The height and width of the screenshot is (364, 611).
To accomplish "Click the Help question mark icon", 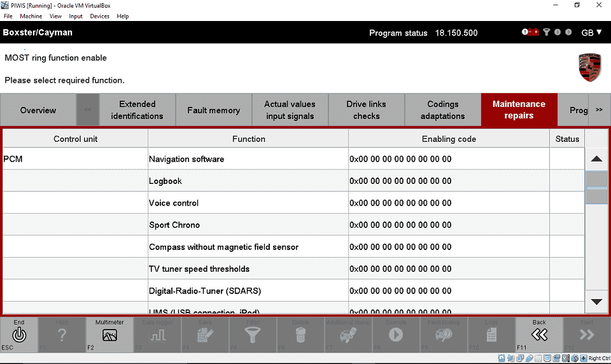I will coord(62,335).
